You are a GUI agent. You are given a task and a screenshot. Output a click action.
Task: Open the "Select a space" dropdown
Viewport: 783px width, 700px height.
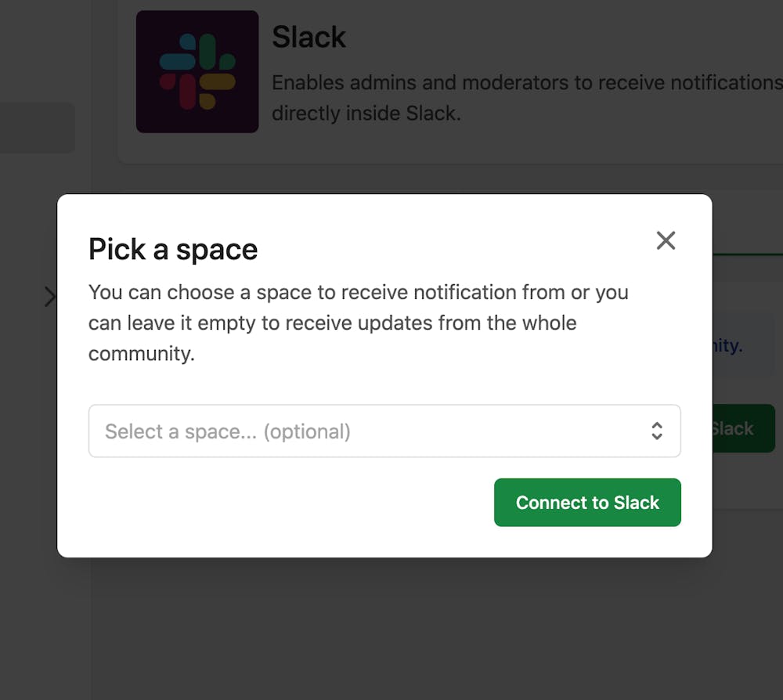(x=384, y=431)
